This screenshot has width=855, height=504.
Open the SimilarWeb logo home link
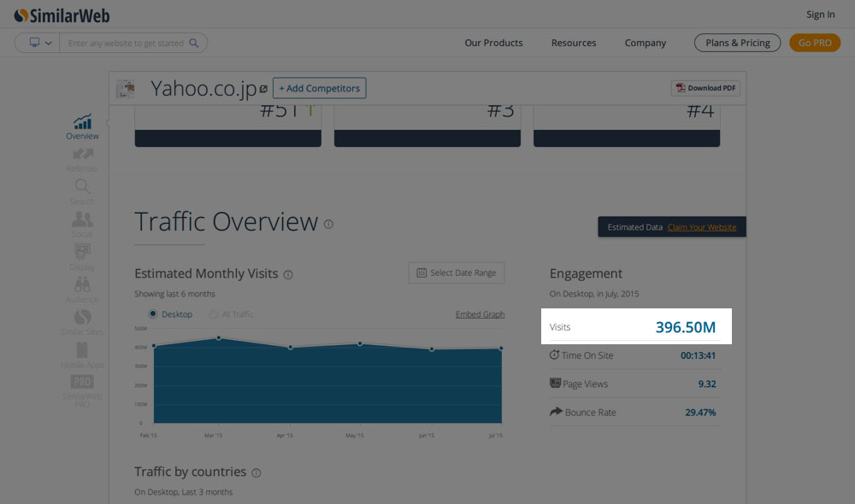pyautogui.click(x=62, y=15)
